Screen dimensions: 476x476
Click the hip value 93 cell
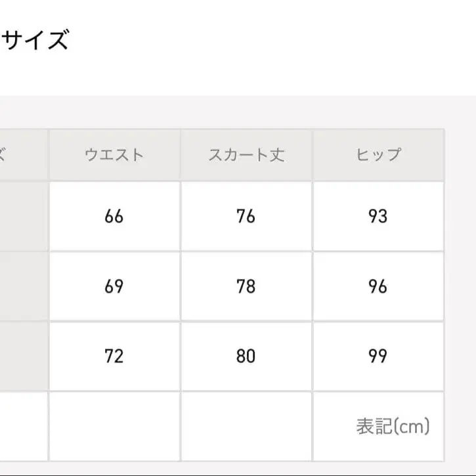pyautogui.click(x=378, y=216)
